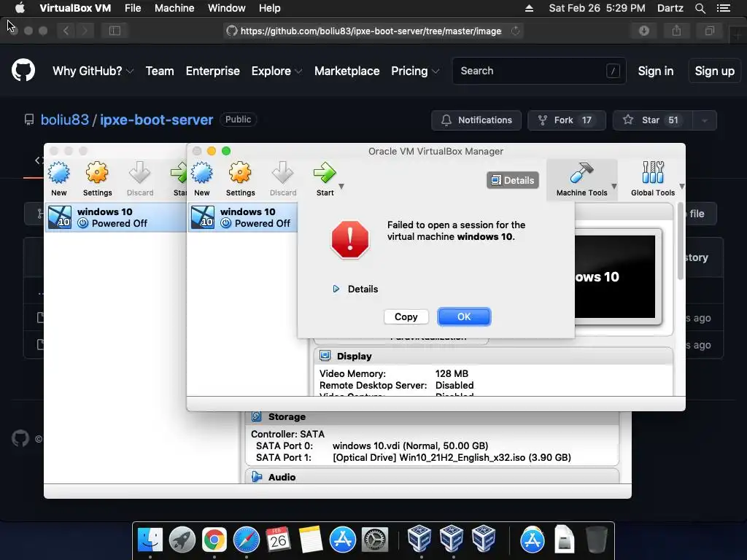Click the Machine Tools hammer icon

click(x=581, y=173)
